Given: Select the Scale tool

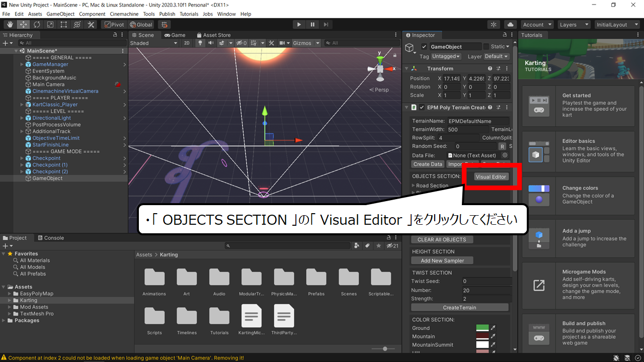Looking at the screenshot, I should [50, 25].
